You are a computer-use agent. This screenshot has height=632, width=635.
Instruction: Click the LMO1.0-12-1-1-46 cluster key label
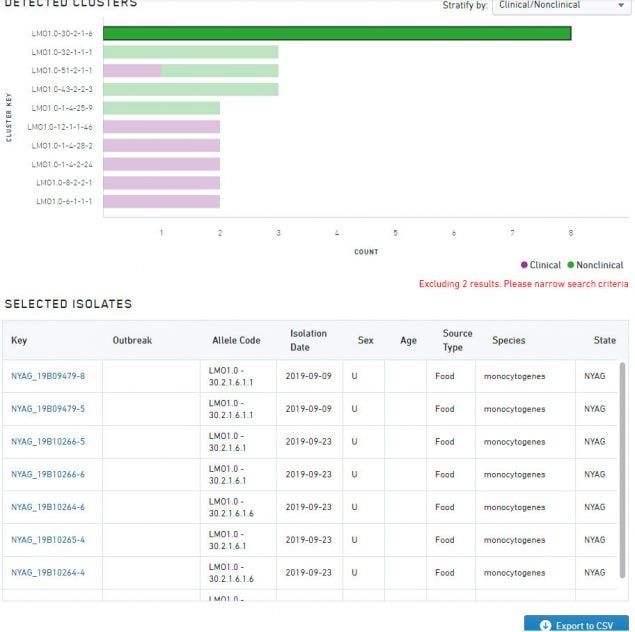click(x=60, y=127)
